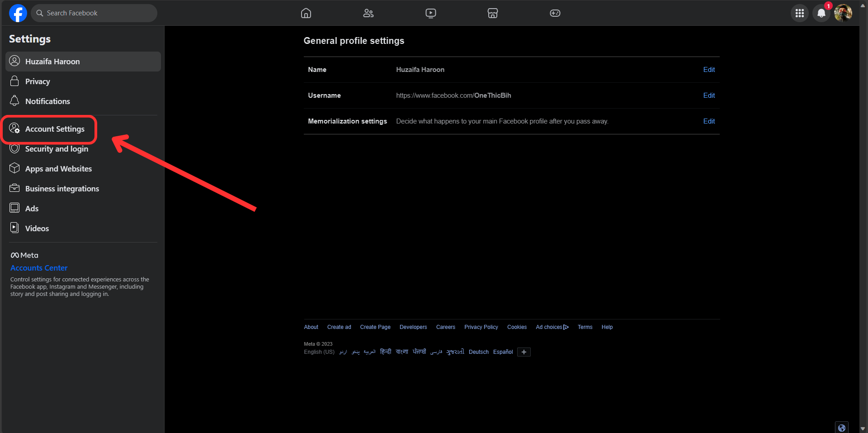Click the Ads icon in sidebar
Image resolution: width=868 pixels, height=433 pixels.
[14, 208]
